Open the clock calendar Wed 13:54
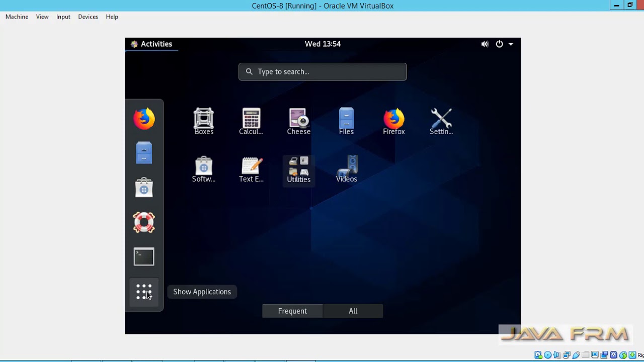This screenshot has width=644, height=362. click(x=323, y=44)
